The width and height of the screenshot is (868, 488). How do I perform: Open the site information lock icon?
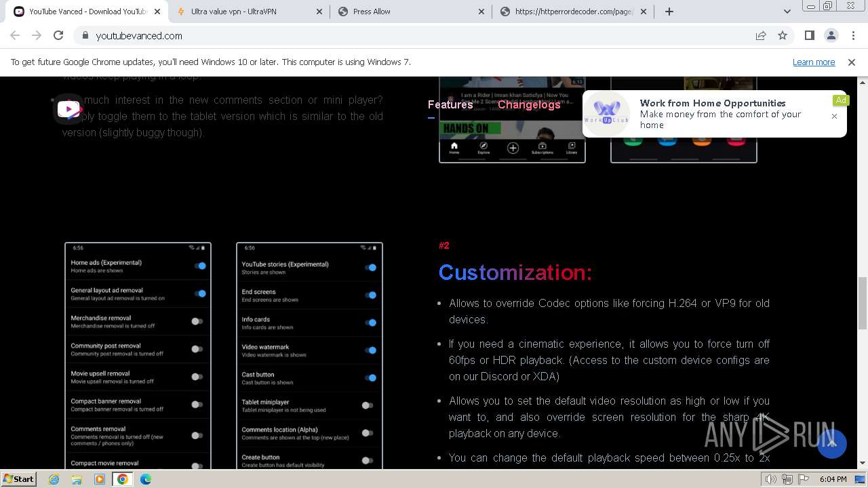85,36
